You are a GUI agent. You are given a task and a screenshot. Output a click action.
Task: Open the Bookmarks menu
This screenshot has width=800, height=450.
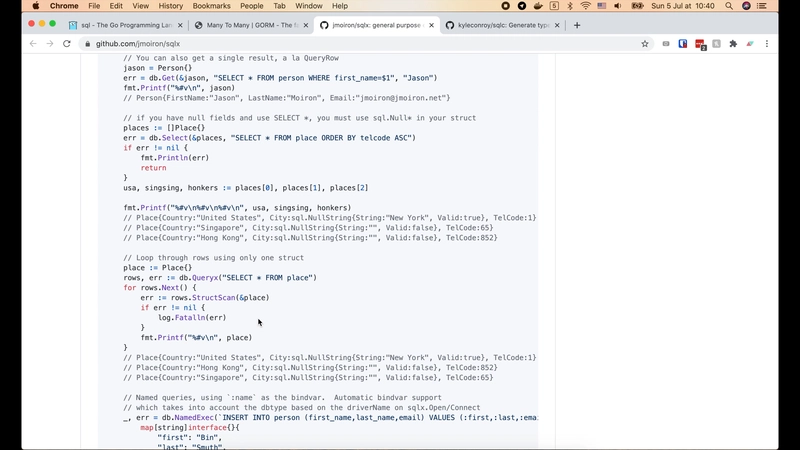click(x=211, y=6)
